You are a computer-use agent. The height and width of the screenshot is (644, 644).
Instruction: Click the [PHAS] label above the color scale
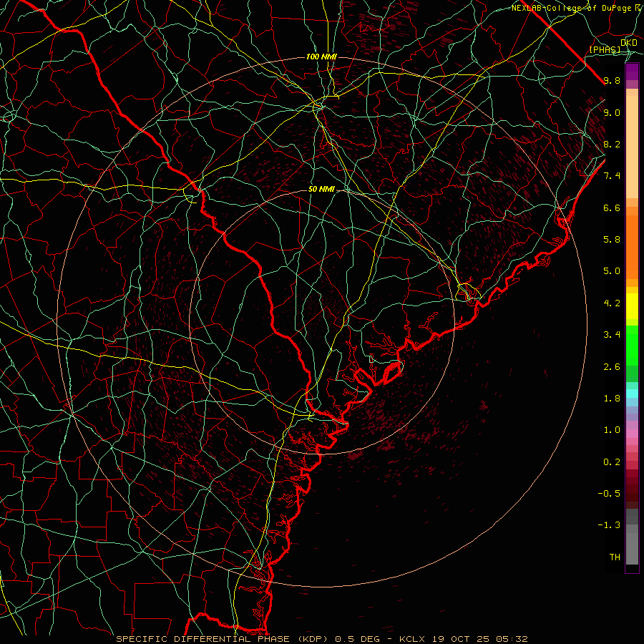pyautogui.click(x=605, y=49)
